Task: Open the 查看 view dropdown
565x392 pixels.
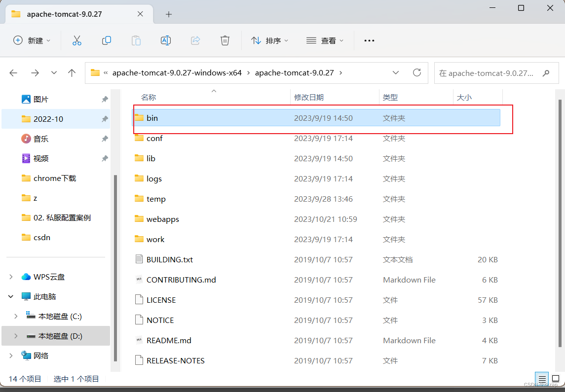Action: 325,40
